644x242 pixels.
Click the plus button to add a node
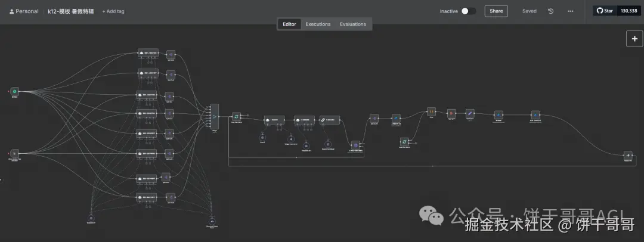(x=634, y=39)
